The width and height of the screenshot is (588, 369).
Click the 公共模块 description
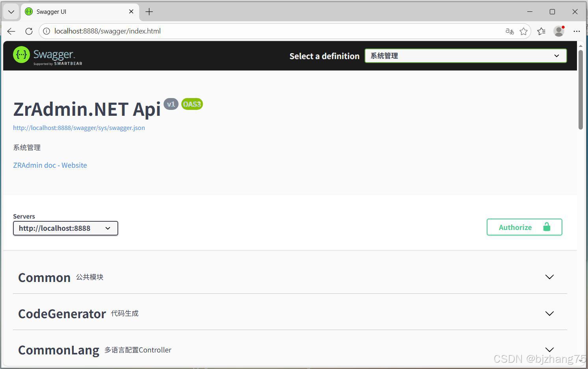(x=90, y=277)
